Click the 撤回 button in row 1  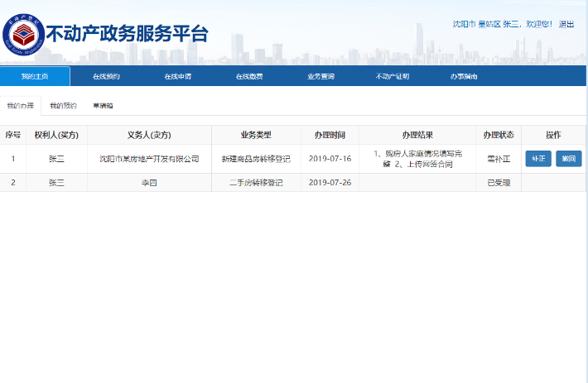(568, 159)
